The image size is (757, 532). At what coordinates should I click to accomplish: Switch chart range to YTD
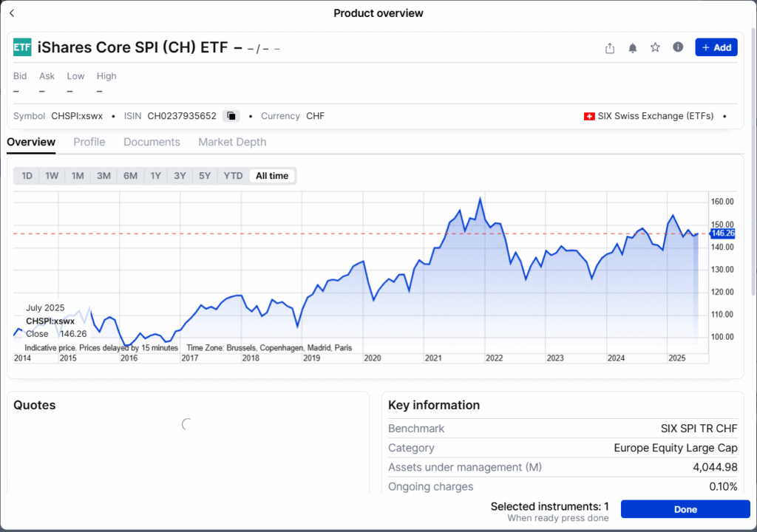[232, 176]
